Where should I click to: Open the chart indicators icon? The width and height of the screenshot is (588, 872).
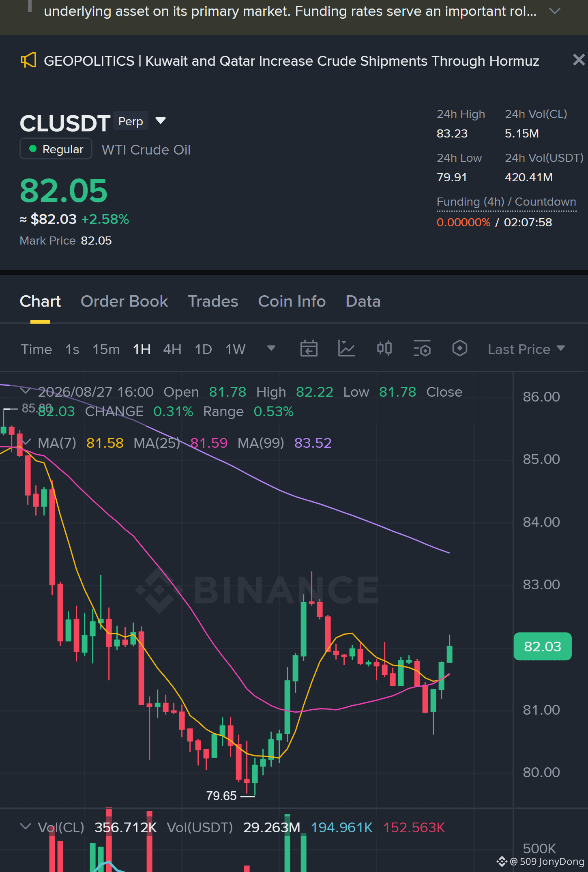(x=346, y=348)
